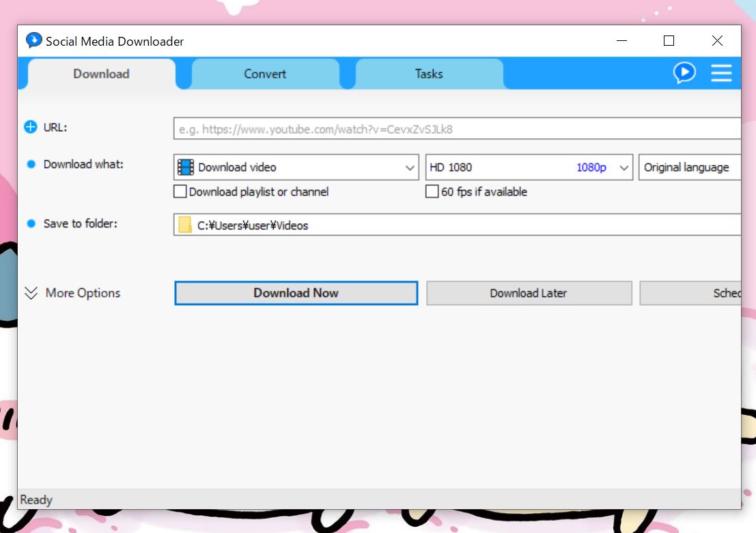Viewport: 756px width, 533px height.
Task: Click the app logo in title bar
Action: pyautogui.click(x=33, y=40)
